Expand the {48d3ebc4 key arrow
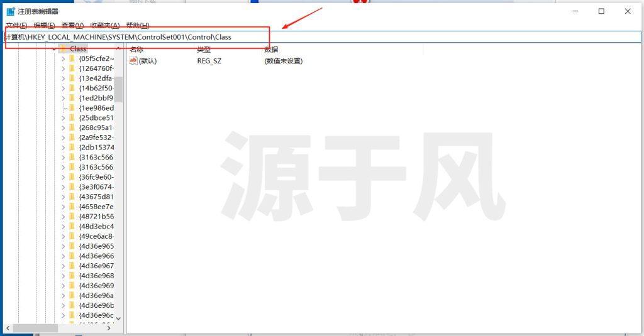 (64, 226)
